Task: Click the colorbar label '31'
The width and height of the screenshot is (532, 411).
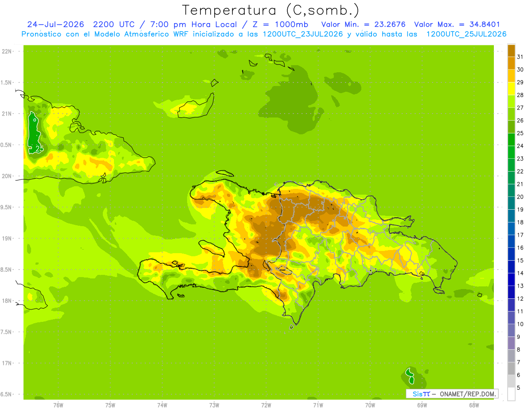Action: pos(520,57)
